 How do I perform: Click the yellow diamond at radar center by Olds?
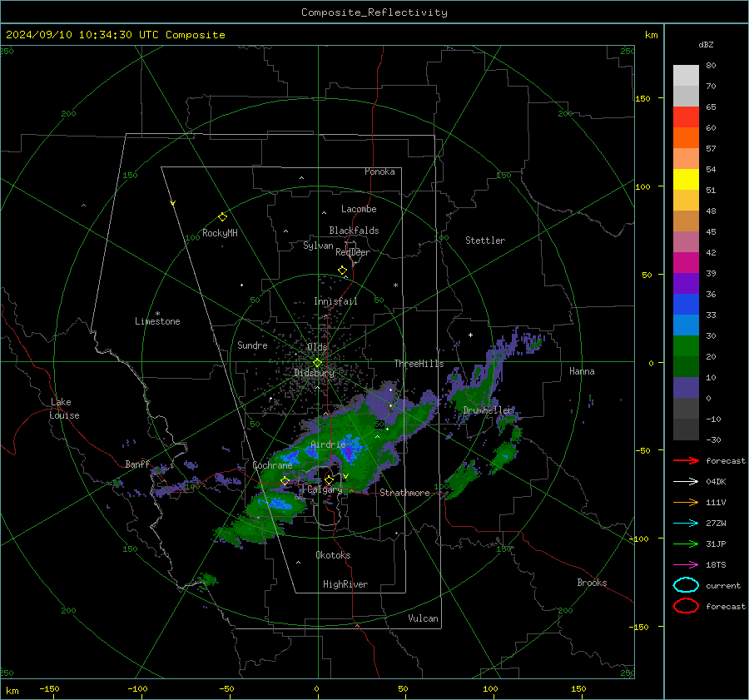point(317,363)
